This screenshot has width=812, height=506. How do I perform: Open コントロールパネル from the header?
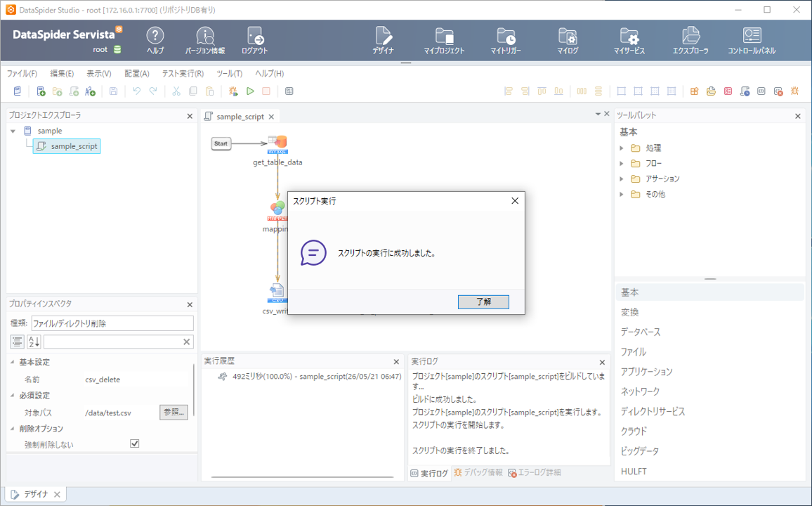click(752, 40)
